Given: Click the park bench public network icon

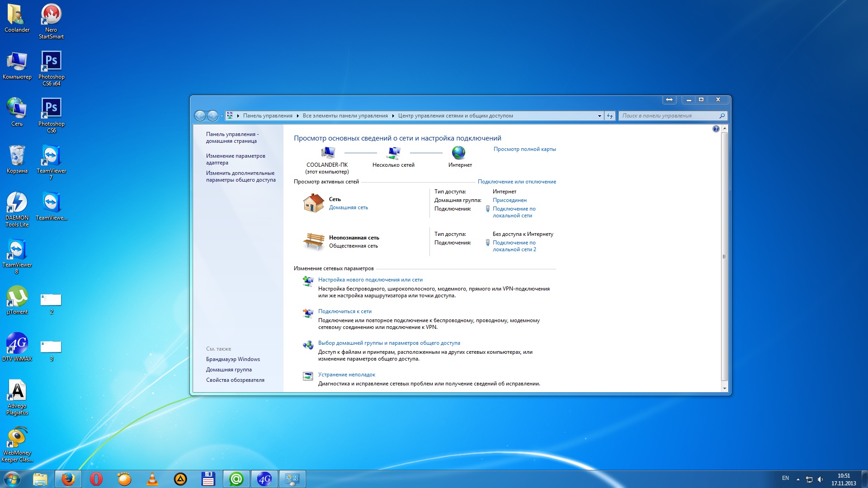Looking at the screenshot, I should (x=313, y=241).
